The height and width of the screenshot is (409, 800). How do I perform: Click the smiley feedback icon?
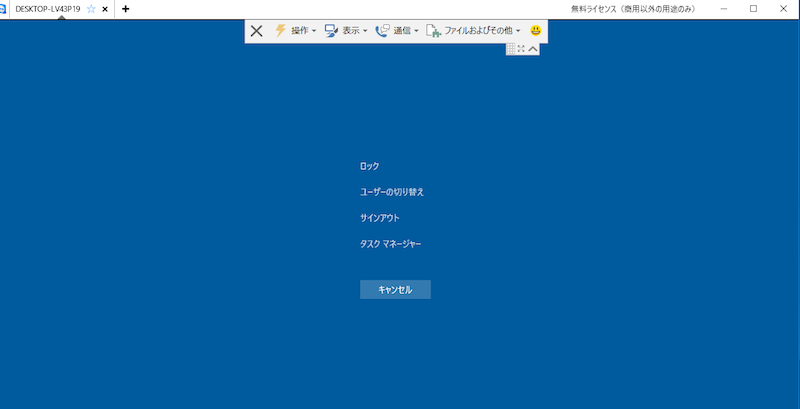click(x=536, y=31)
